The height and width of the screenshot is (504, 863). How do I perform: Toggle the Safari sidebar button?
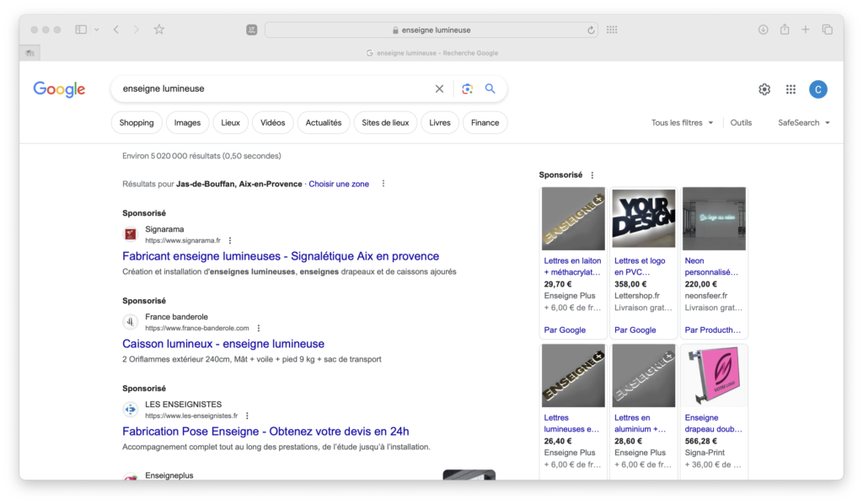[81, 29]
